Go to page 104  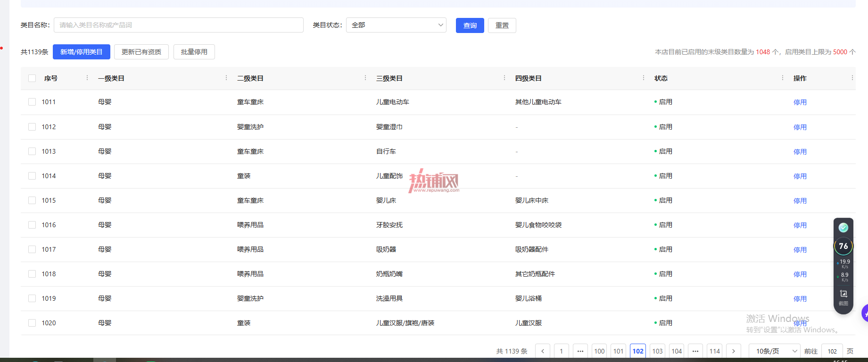pos(677,351)
